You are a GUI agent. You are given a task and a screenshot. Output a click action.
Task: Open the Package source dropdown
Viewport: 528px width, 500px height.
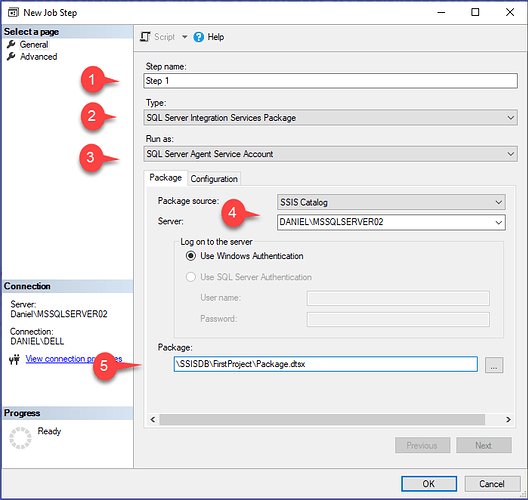498,202
